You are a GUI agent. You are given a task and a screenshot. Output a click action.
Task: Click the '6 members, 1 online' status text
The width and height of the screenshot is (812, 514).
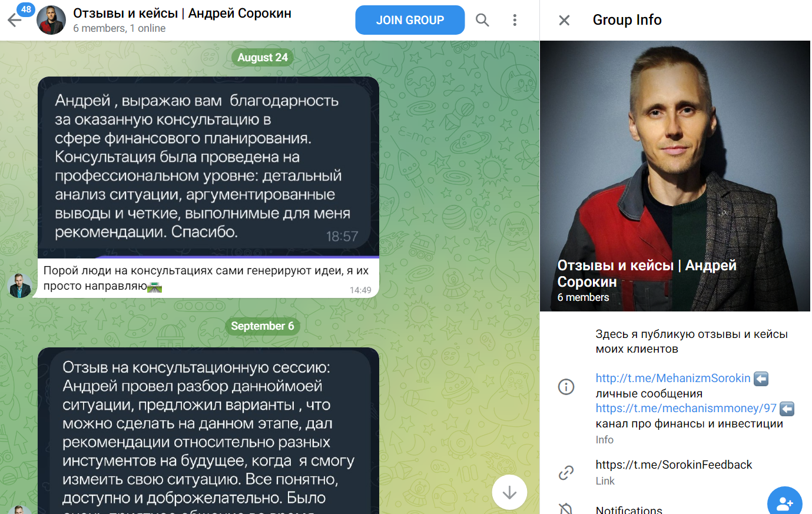[120, 28]
